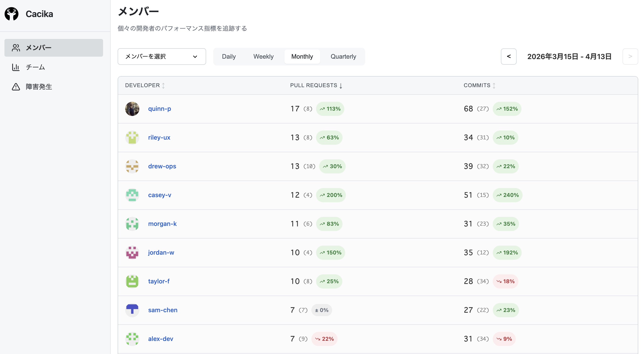This screenshot has height=354, width=644.
Task: Click jordan-w's purple pixel avatar
Action: [x=132, y=252]
